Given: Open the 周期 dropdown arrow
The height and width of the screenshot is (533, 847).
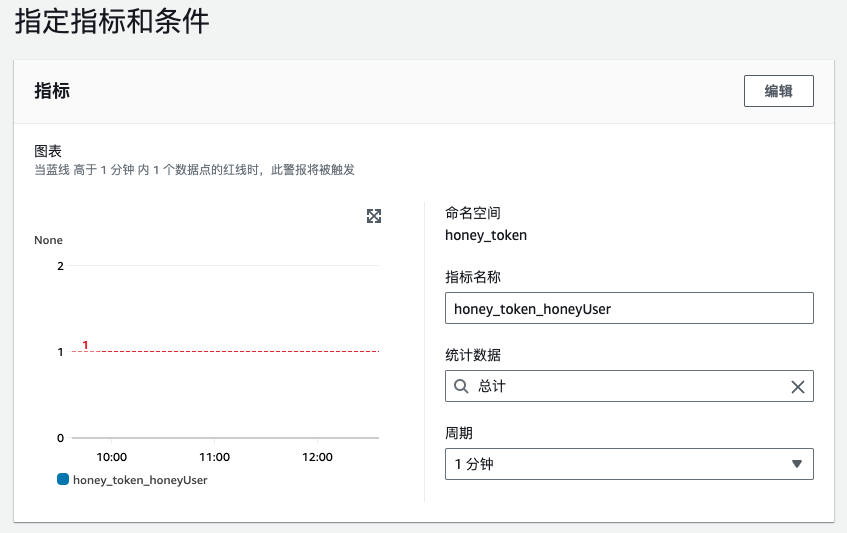Looking at the screenshot, I should [x=796, y=464].
